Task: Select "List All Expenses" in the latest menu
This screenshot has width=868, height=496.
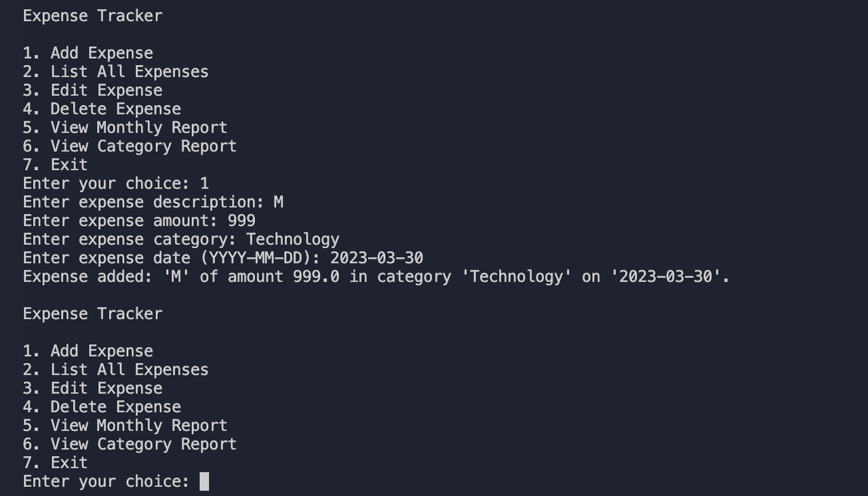Action: tap(129, 370)
